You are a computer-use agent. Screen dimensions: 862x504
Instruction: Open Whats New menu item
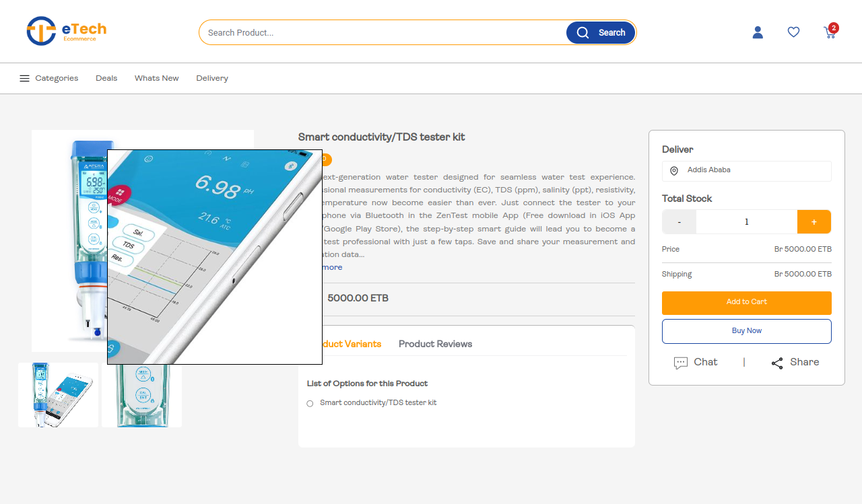156,79
